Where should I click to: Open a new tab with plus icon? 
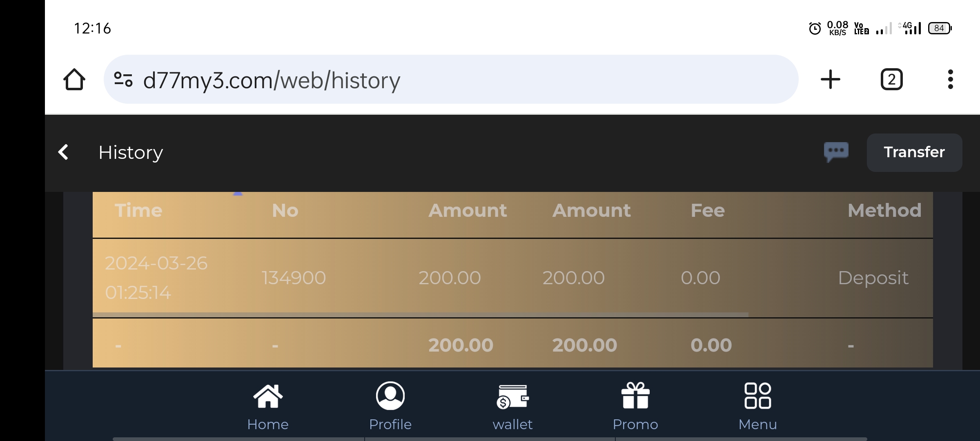[830, 79]
